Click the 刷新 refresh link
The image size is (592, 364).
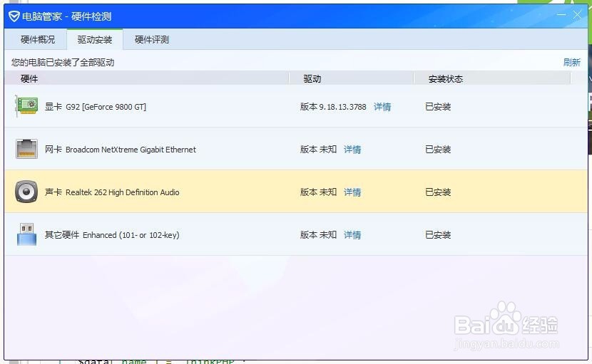tap(571, 62)
